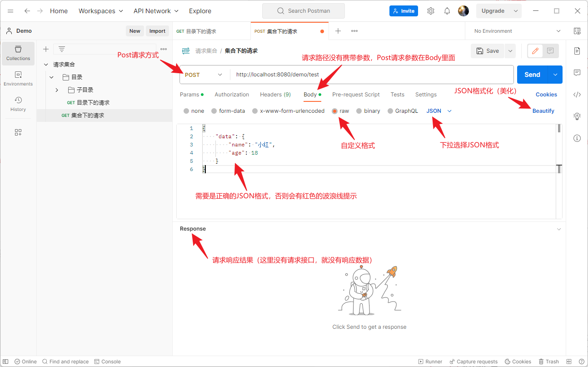Open the Save options arrow
Screen dimensions: 588x367
click(x=510, y=51)
